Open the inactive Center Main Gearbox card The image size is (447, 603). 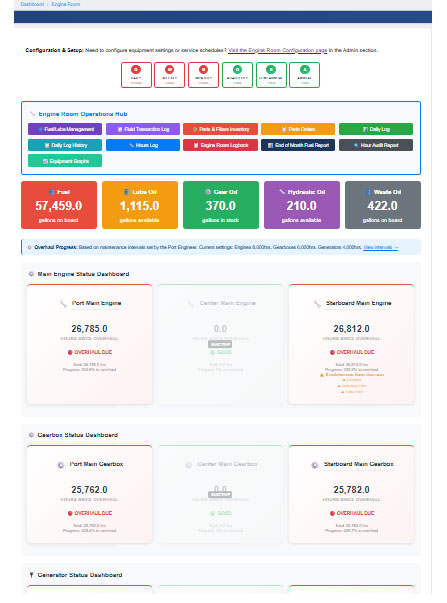point(220,494)
